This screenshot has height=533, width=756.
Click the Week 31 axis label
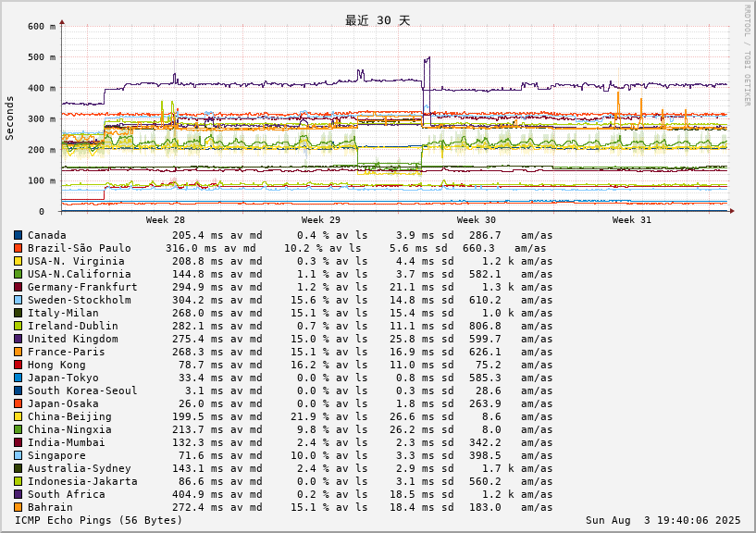pyautogui.click(x=632, y=220)
